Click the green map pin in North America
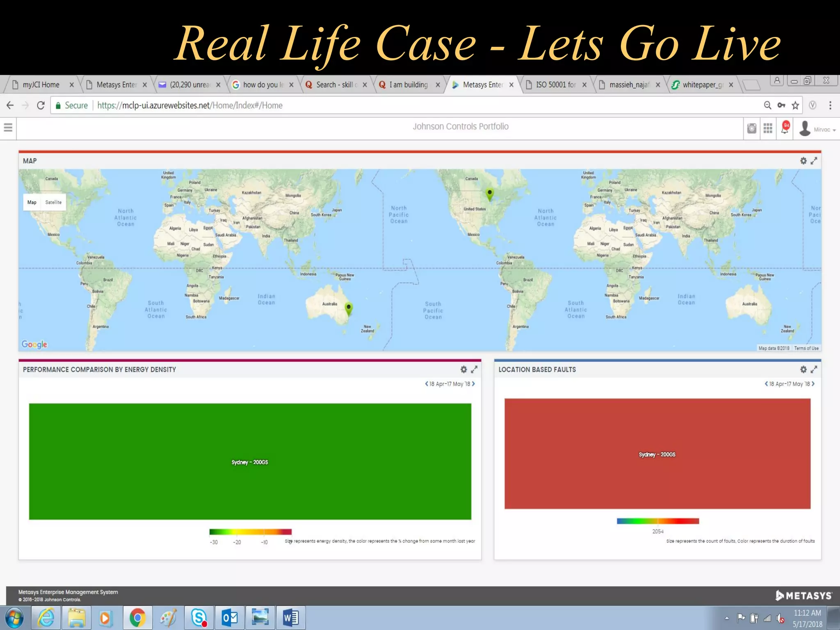The image size is (840, 630). point(489,194)
